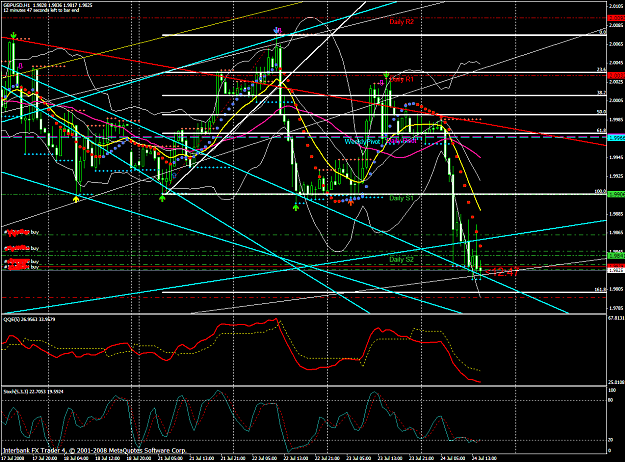This screenshot has width=625, height=462.
Task: Click the Stochastic 80 level value
Action: coord(611,400)
